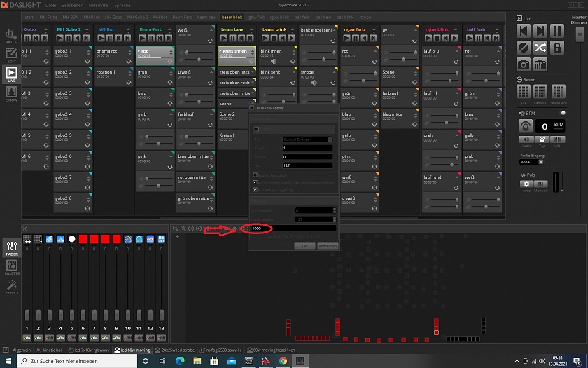588x368 pixels.
Task: Open the Sprache menu
Action: point(122,6)
